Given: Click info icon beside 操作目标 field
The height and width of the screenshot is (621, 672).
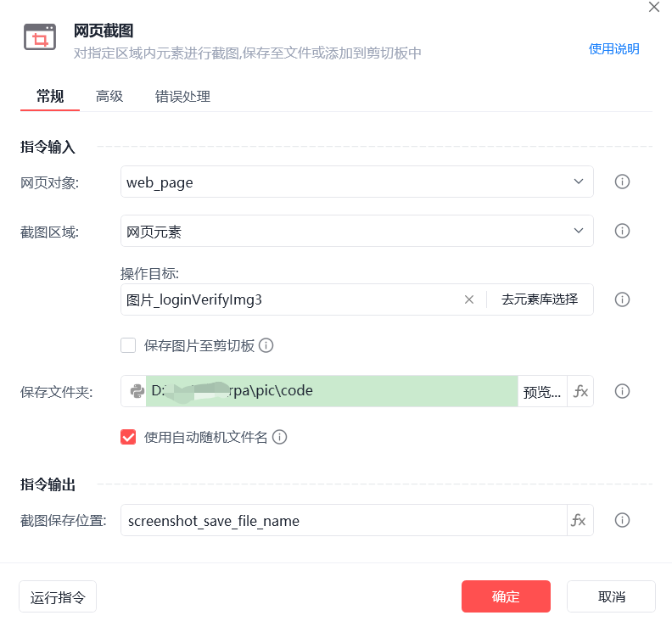Looking at the screenshot, I should (622, 299).
